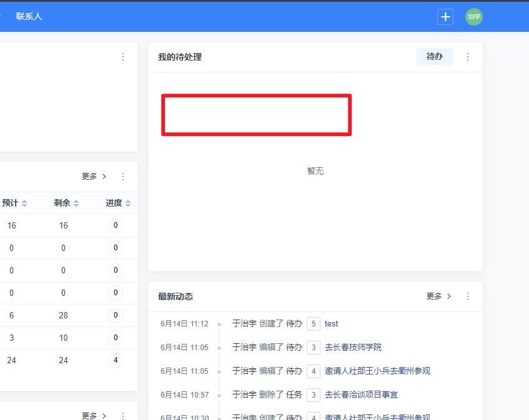The height and width of the screenshot is (420, 529).
Task: Select the 待办 tab in 我的待处理
Action: [435, 56]
